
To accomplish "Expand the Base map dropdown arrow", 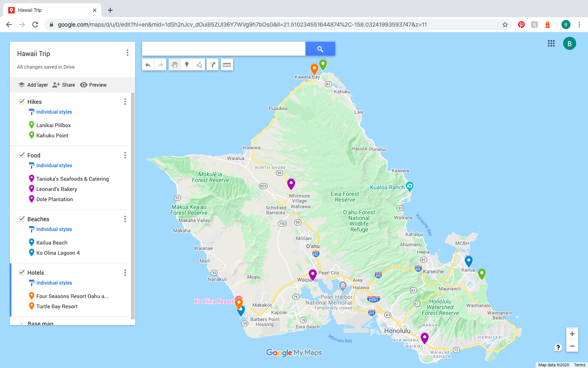I will click(x=22, y=323).
